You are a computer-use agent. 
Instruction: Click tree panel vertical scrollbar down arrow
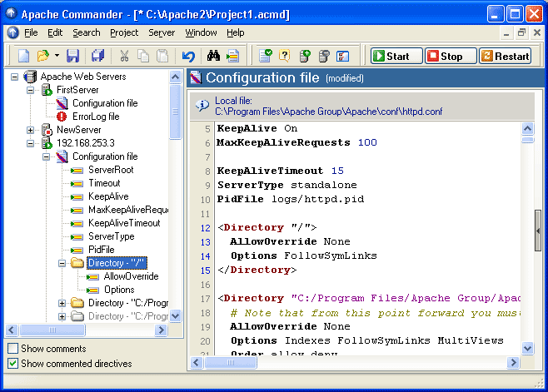(x=176, y=315)
